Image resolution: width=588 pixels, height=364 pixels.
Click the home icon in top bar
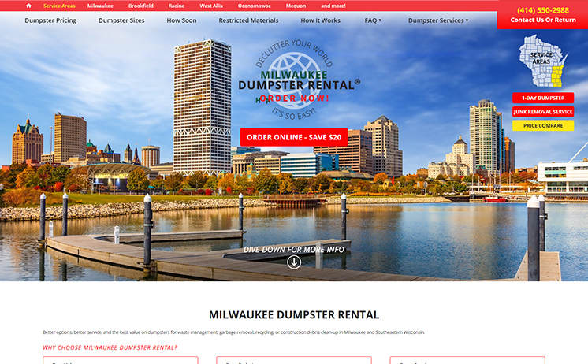coord(28,6)
